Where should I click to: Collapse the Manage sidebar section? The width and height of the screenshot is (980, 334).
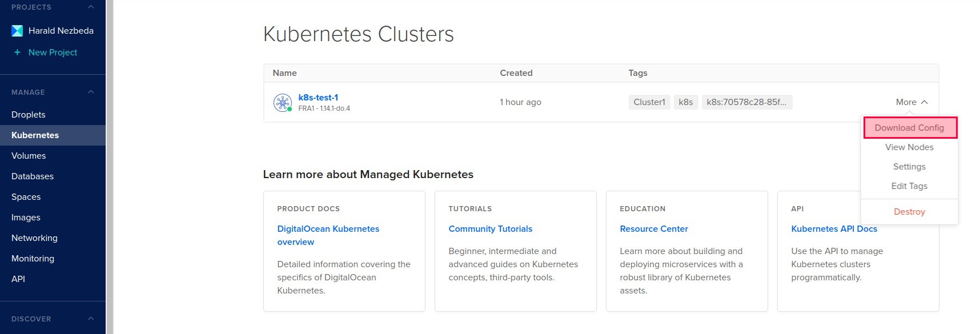point(91,92)
